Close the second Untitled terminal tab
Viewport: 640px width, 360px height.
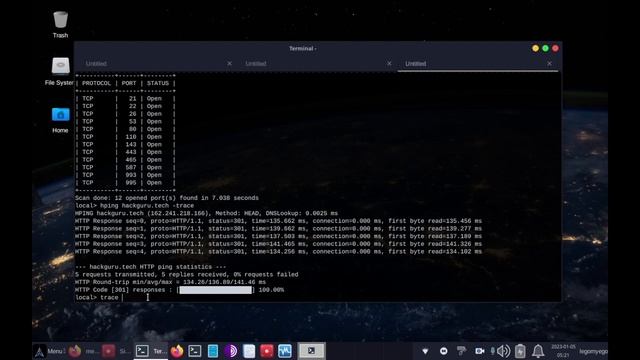click(x=389, y=63)
